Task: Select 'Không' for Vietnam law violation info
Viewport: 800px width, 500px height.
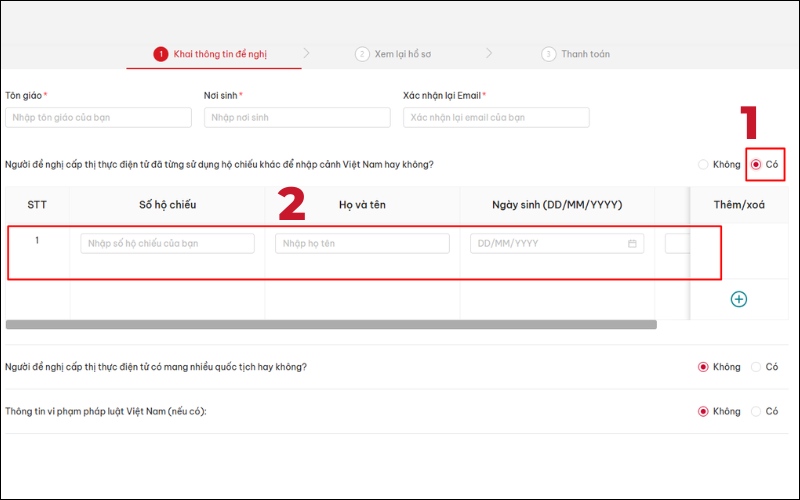Action: pos(704,411)
